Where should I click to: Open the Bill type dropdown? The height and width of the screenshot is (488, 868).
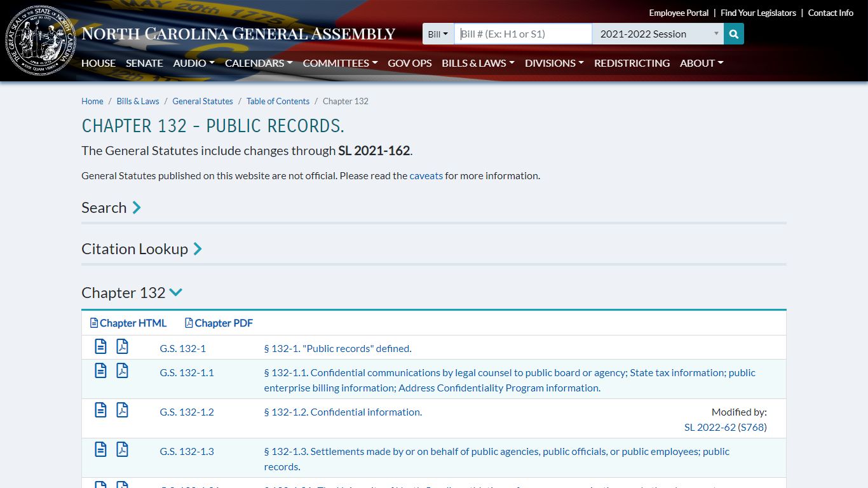[x=438, y=34]
